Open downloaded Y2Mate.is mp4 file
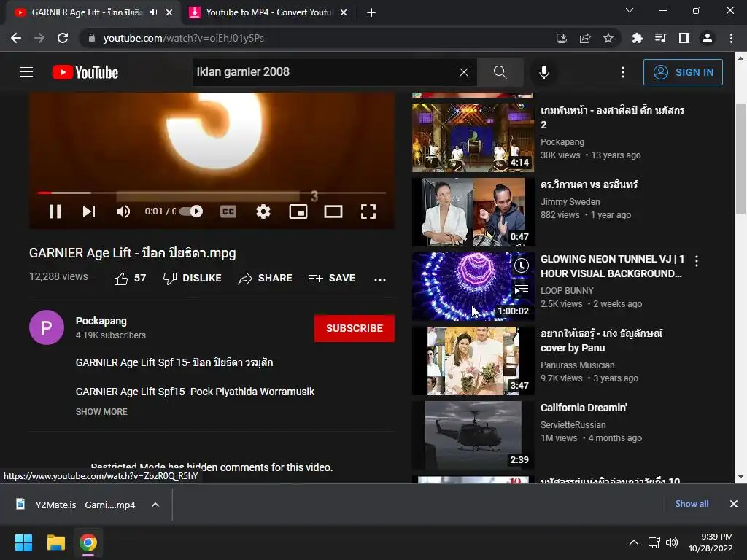This screenshot has width=747, height=560. coord(76,505)
